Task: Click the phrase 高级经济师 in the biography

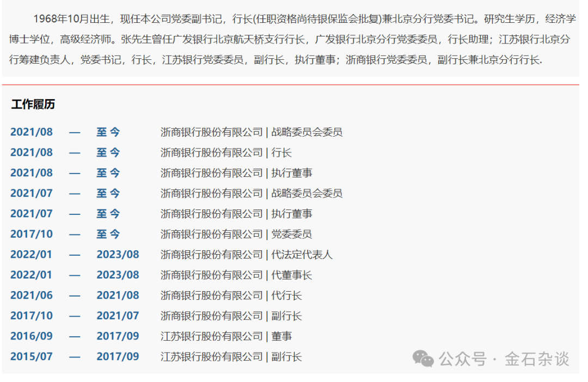Action: click(85, 39)
